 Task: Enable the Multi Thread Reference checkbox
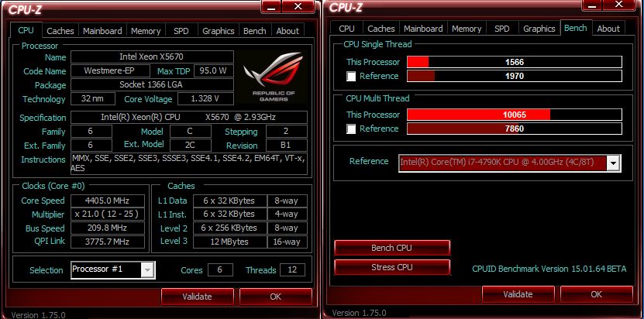point(351,129)
